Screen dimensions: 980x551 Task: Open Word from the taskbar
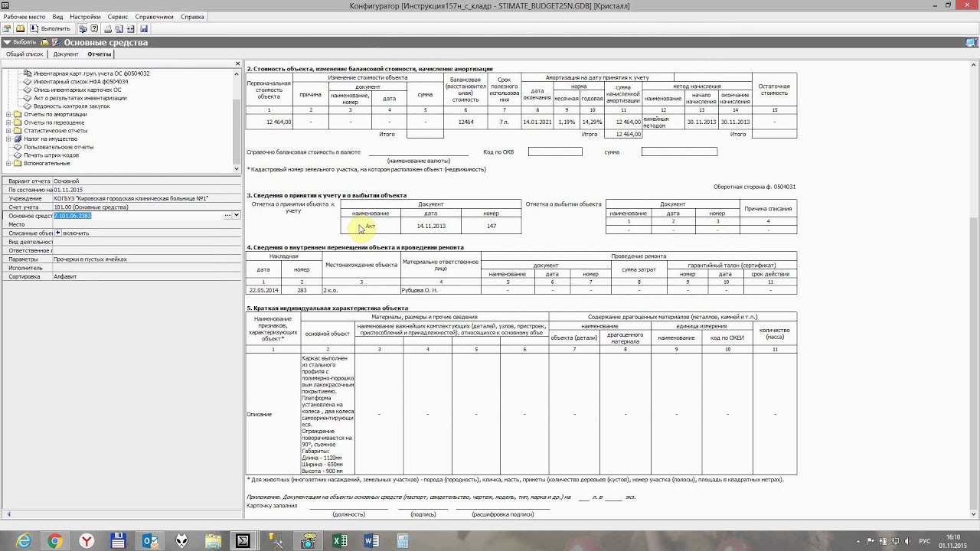pos(371,541)
